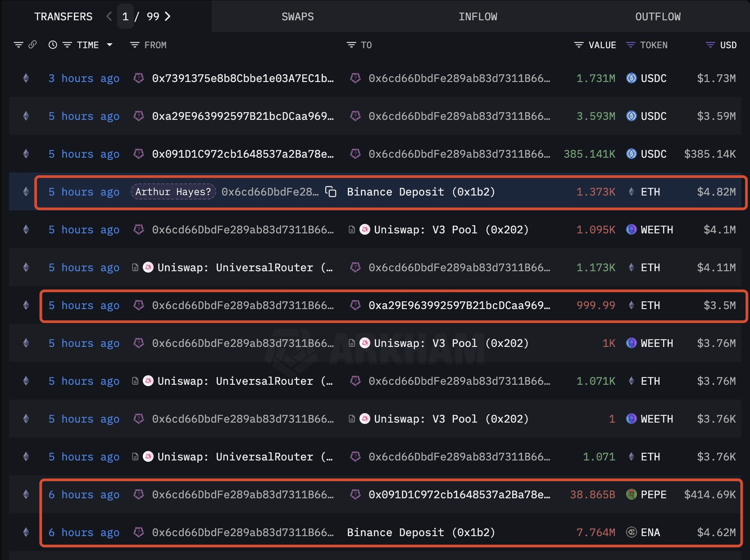Open 5 hours ago link in 999.99 row
The image size is (750, 560).
84,305
